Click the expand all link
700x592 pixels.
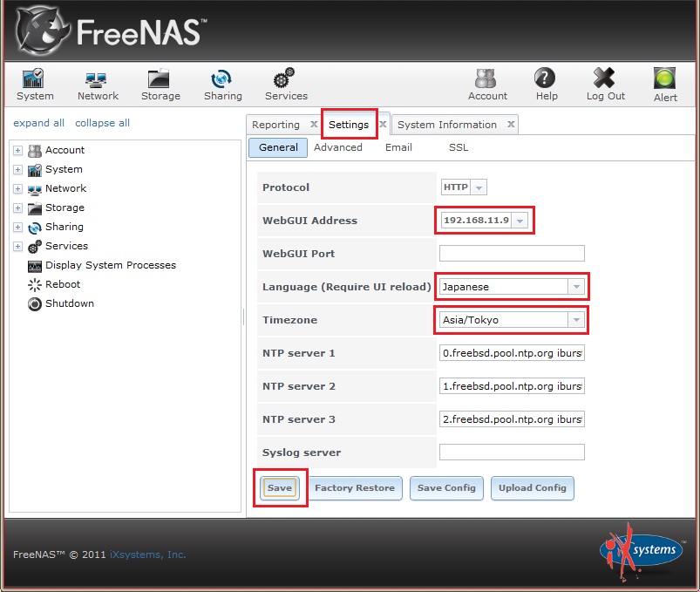click(39, 123)
